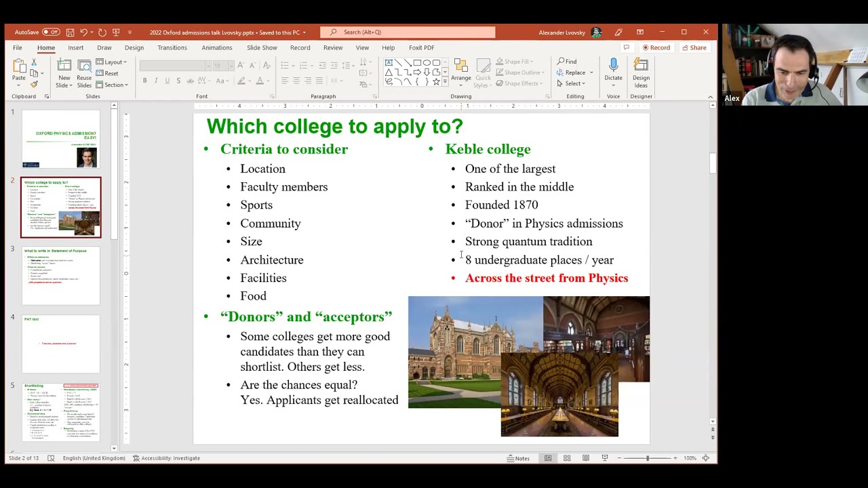Select the rectangle shape in gallery

coord(417,63)
